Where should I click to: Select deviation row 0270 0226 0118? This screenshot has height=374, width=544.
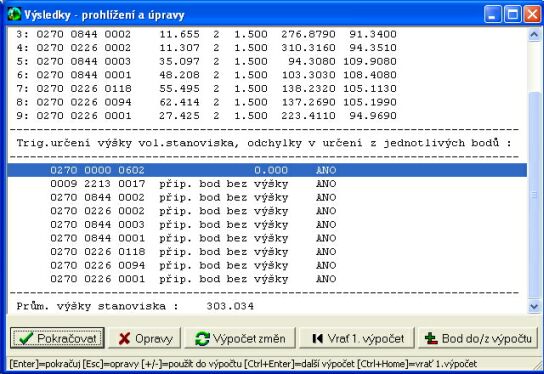point(267,252)
